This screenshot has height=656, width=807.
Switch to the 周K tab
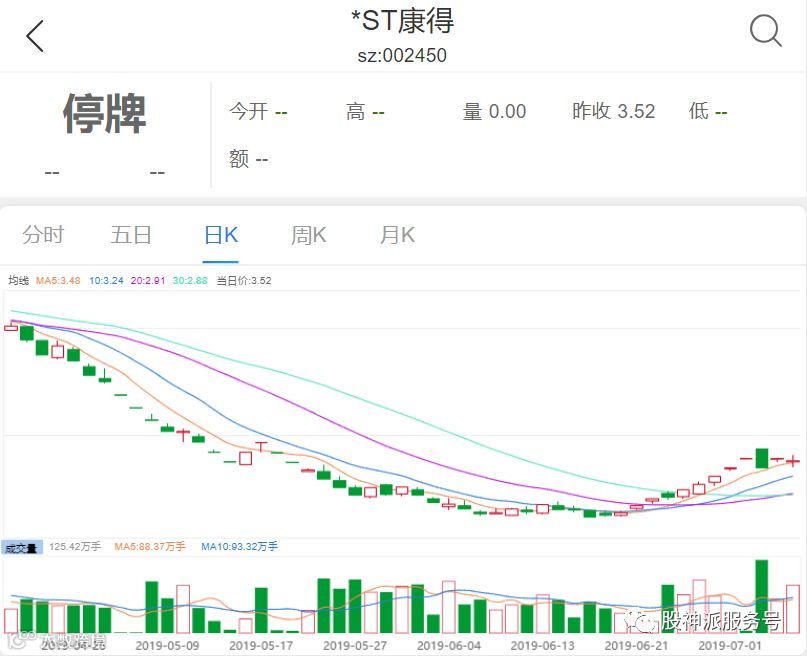pyautogui.click(x=308, y=235)
